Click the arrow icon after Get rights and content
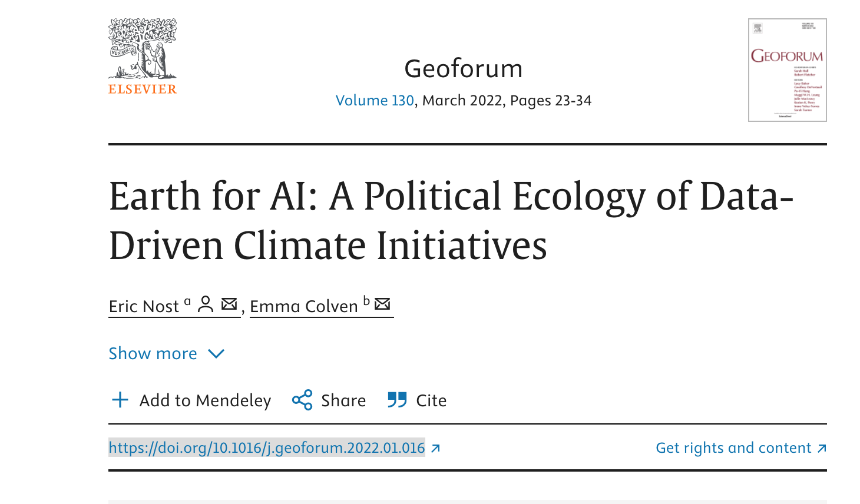860x504 pixels. (822, 449)
